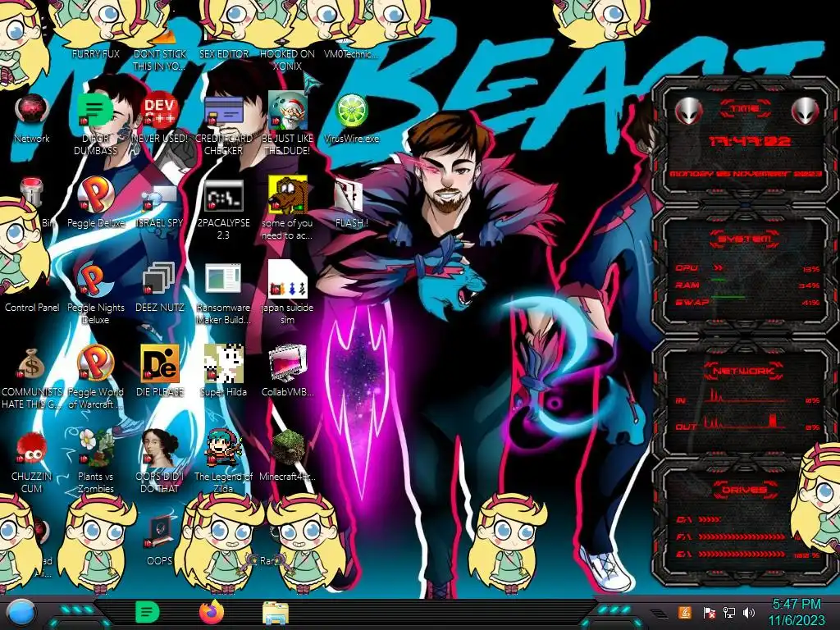Click the NETWORK widget header
This screenshot has height=630, width=840.
tap(743, 371)
